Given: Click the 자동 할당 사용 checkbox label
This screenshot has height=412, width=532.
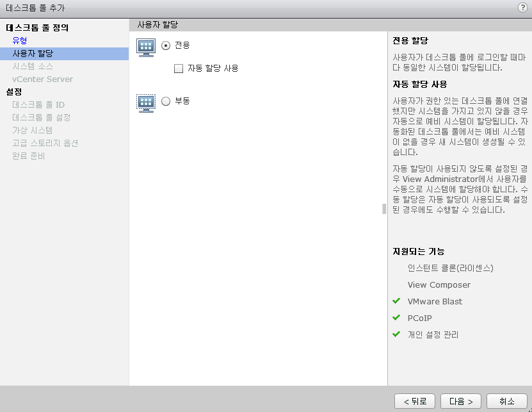Looking at the screenshot, I should (213, 69).
